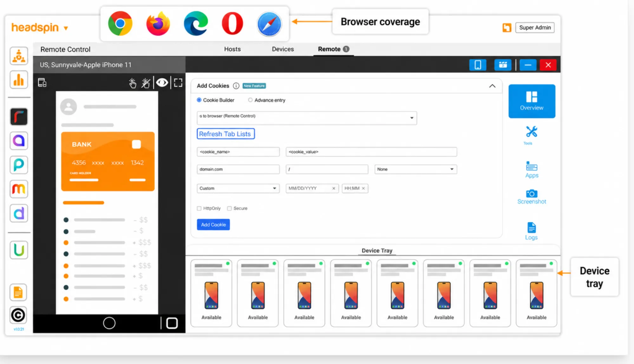
Task: Click the crossed-out hand touch icon
Action: click(146, 83)
